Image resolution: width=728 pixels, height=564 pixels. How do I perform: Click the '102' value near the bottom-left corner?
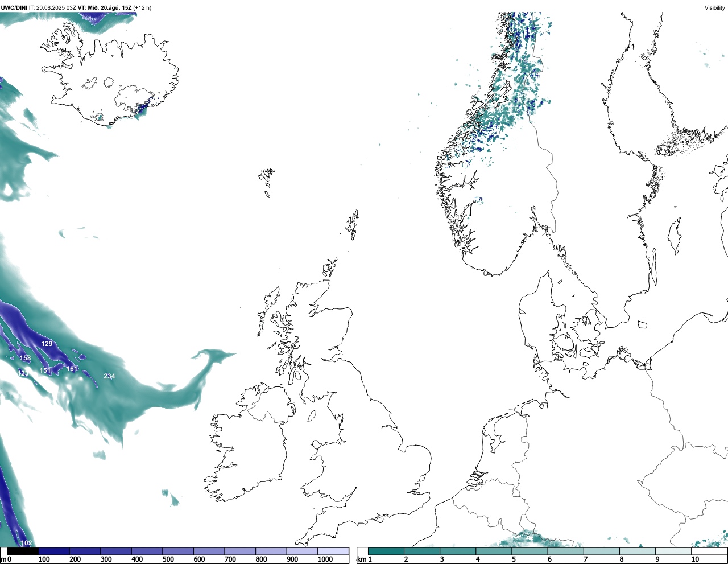point(26,543)
